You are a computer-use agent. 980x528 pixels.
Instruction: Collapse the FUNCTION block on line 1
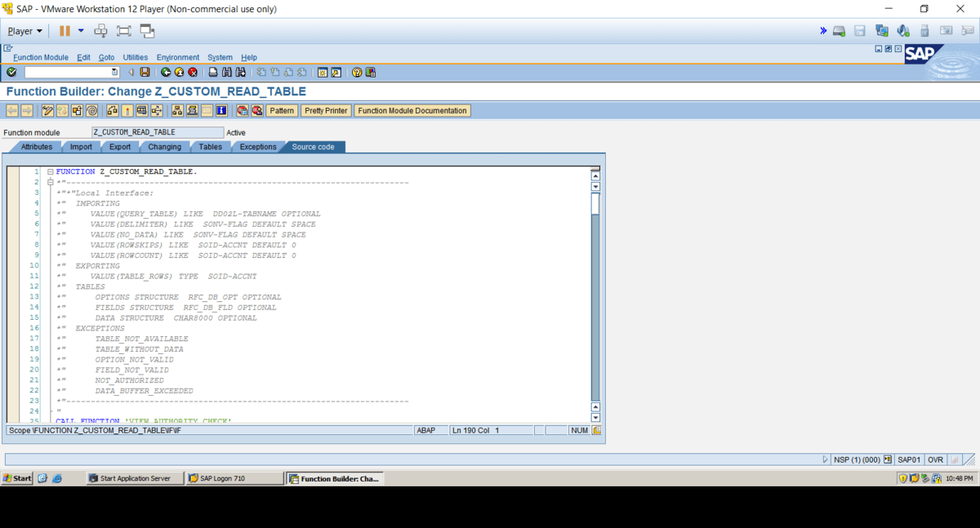pos(50,172)
